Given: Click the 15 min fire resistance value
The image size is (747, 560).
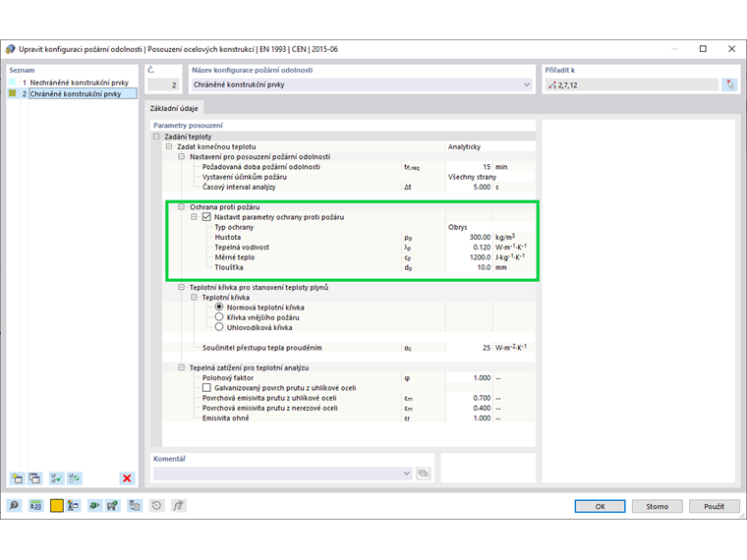Looking at the screenshot, I should (469, 167).
